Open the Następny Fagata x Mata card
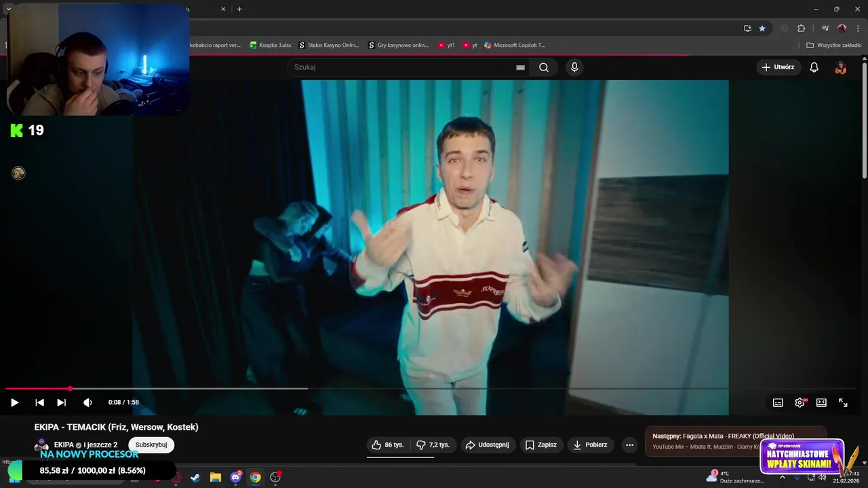The image size is (868, 488). point(736,441)
